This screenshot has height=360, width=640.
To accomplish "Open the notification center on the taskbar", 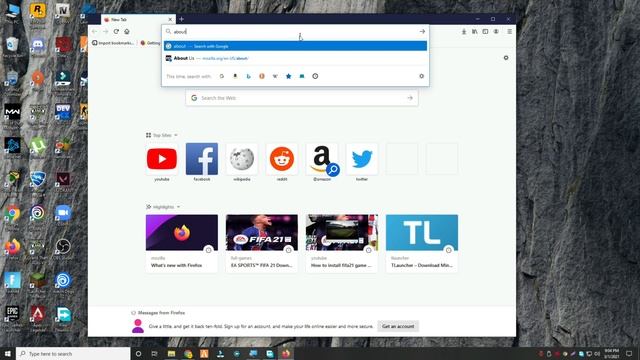I will coord(629,353).
